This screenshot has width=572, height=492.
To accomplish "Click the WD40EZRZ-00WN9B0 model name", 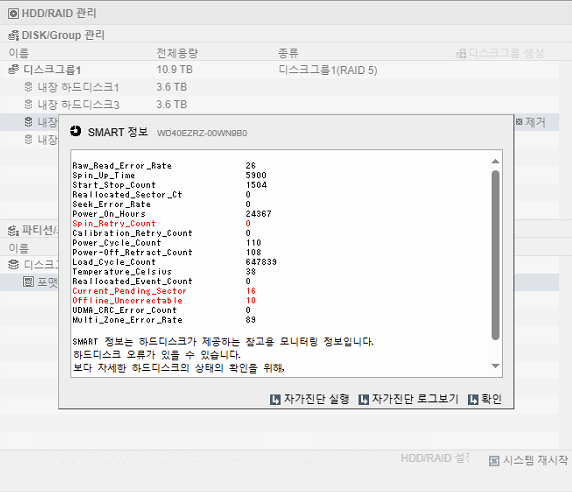I will tap(202, 133).
